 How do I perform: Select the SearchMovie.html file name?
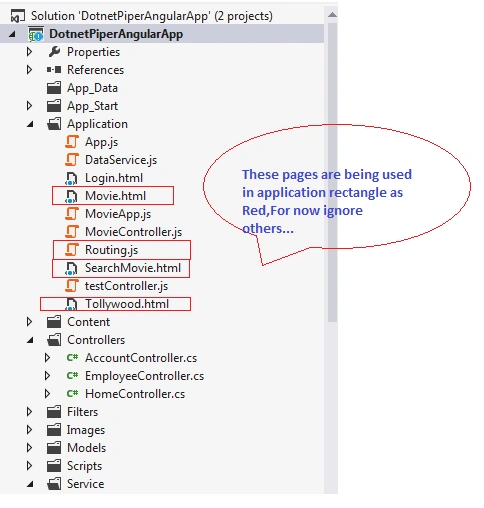point(133,268)
